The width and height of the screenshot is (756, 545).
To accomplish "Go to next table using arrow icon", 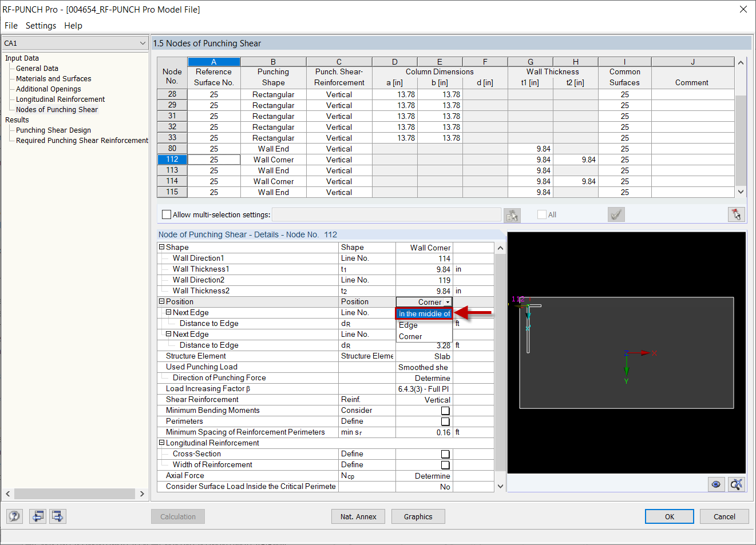I will click(56, 516).
